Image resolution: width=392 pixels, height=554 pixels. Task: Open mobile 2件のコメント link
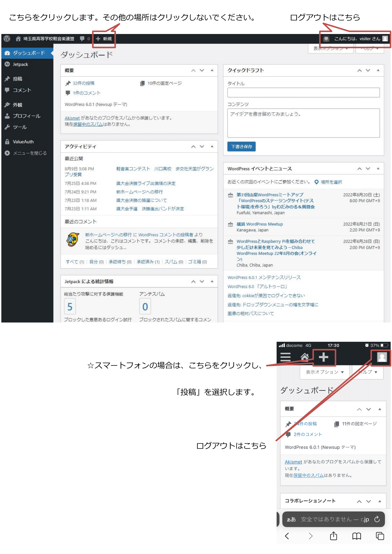tap(308, 434)
